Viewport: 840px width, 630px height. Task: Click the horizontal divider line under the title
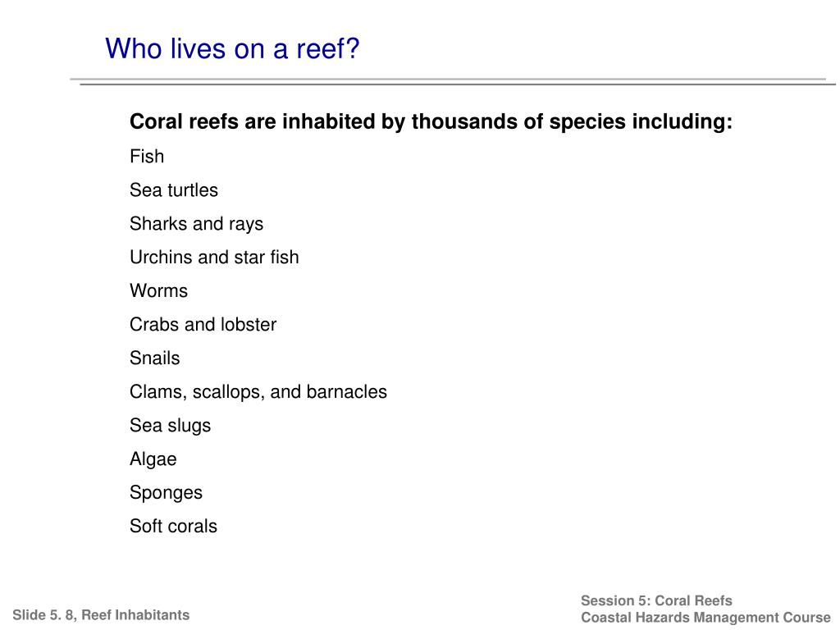(453, 81)
